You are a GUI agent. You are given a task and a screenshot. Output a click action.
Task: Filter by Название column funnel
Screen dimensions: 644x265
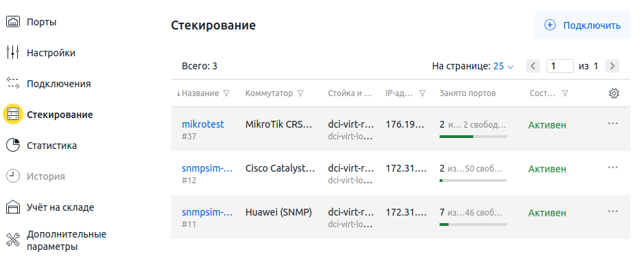[x=226, y=93]
